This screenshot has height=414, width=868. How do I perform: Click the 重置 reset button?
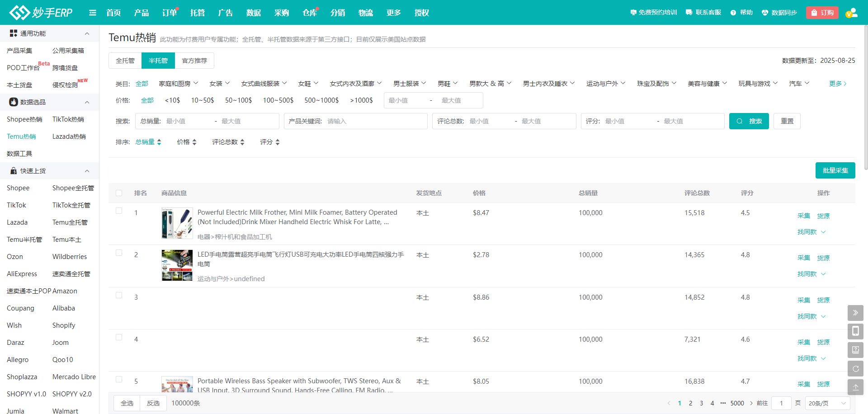point(787,121)
